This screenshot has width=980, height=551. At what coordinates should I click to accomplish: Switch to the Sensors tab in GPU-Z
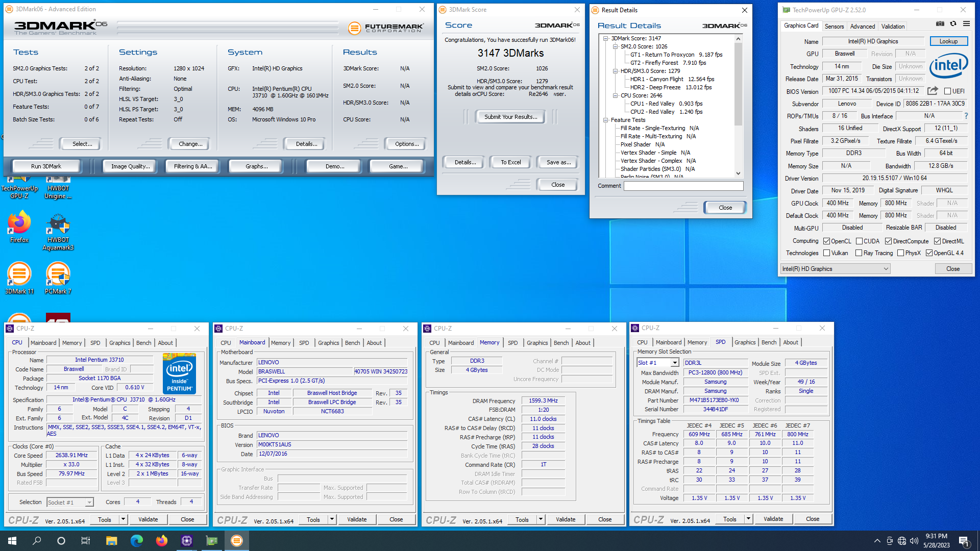pyautogui.click(x=834, y=27)
